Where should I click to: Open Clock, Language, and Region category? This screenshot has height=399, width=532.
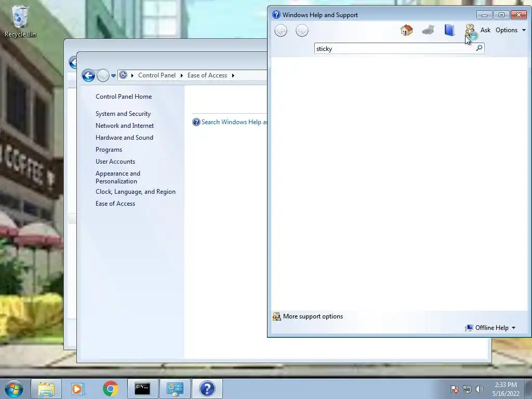tap(136, 192)
